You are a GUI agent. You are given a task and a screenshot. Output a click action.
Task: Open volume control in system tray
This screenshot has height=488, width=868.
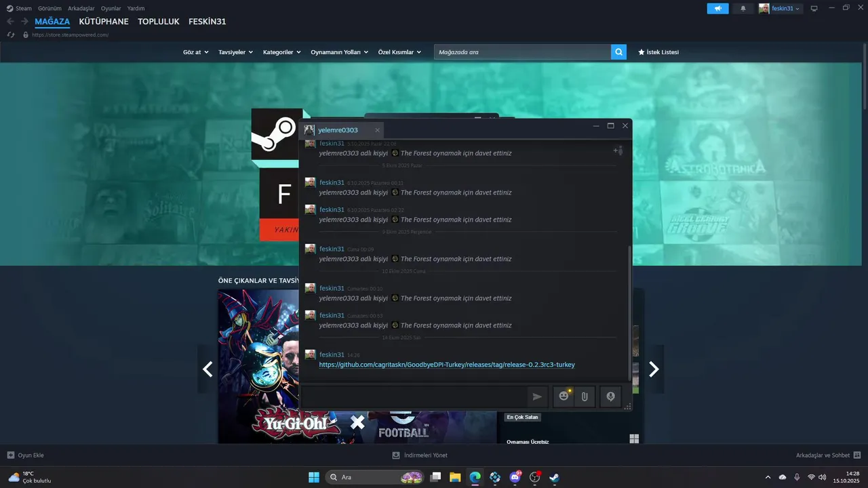pos(822,477)
